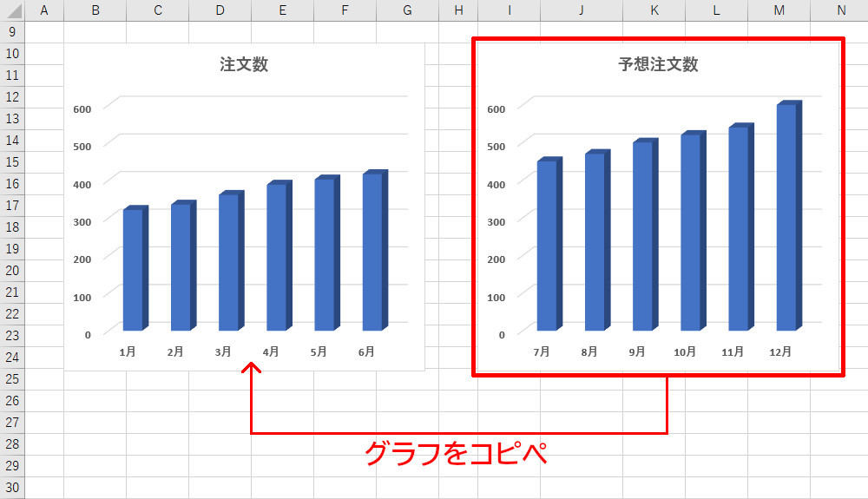Select the 9月 bar in 予想注文数 chart
Viewport: 868px width, 499px height.
[x=646, y=234]
